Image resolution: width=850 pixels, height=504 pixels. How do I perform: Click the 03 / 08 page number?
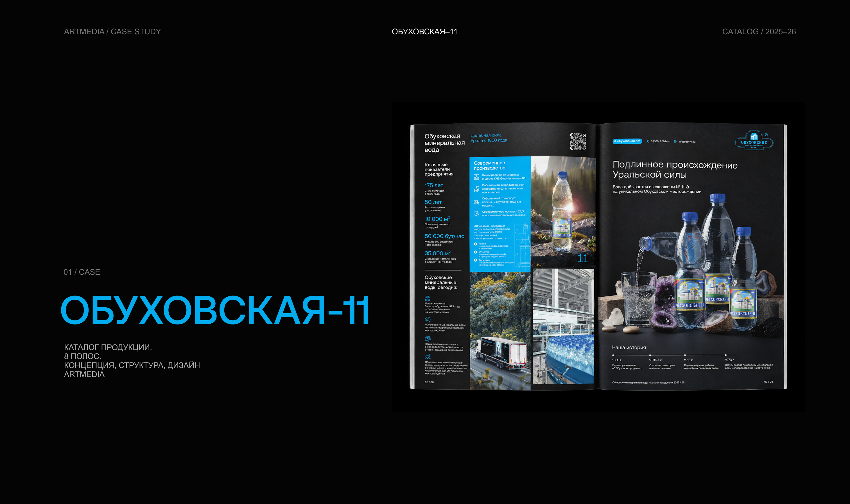(768, 382)
